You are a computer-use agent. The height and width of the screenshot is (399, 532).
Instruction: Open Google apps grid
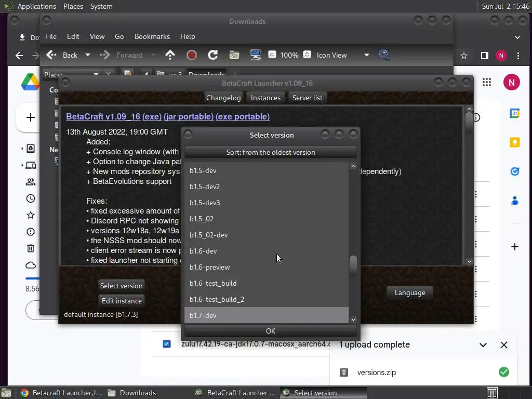click(x=486, y=82)
